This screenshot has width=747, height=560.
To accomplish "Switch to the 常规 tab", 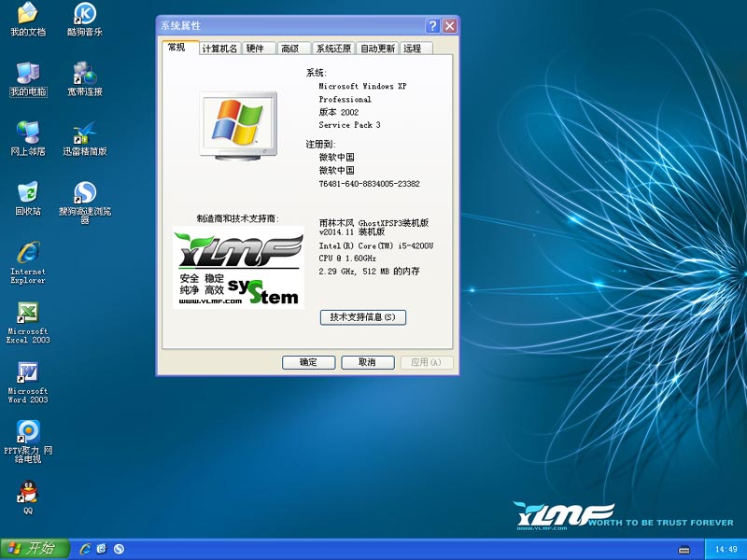I will [180, 48].
